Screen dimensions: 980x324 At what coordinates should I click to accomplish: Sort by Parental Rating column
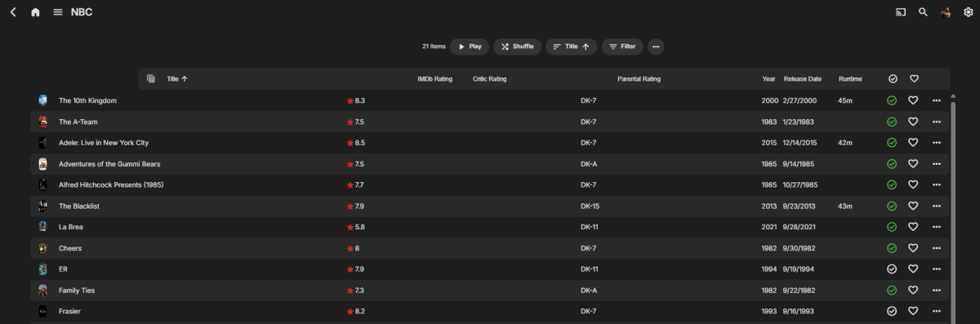coord(639,79)
